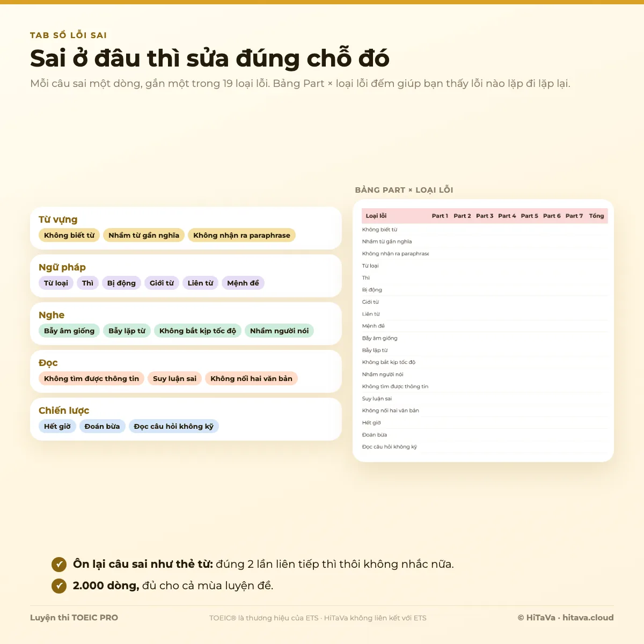Image resolution: width=644 pixels, height=644 pixels.
Task: Open the "© HiTaVa · hitava.cloud" footer link
Action: 566,618
